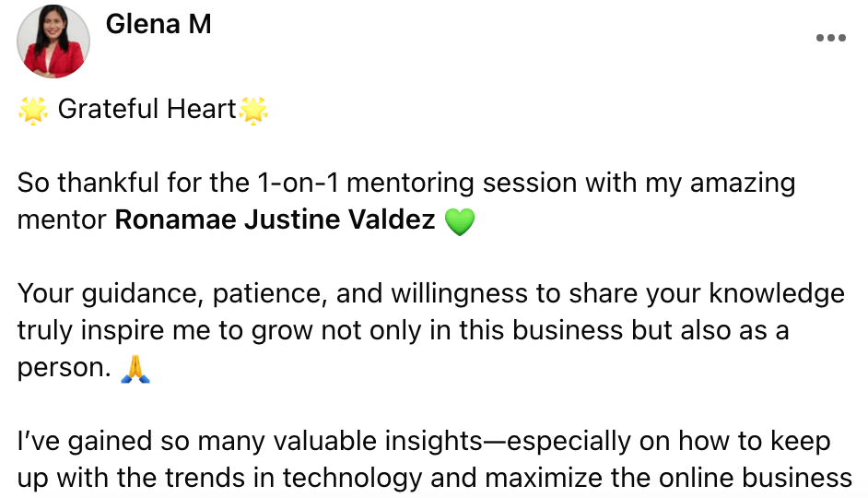Click the green heart emoji
868x498 pixels.
(459, 222)
